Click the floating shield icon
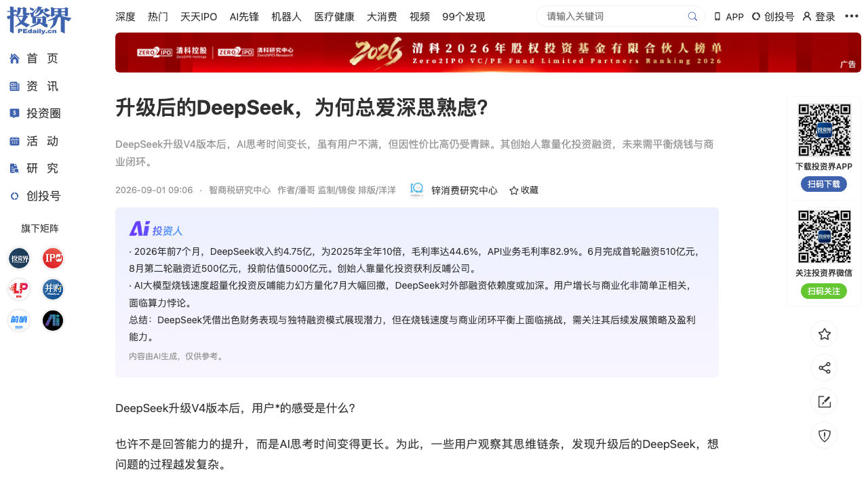868x488 pixels. 824,436
